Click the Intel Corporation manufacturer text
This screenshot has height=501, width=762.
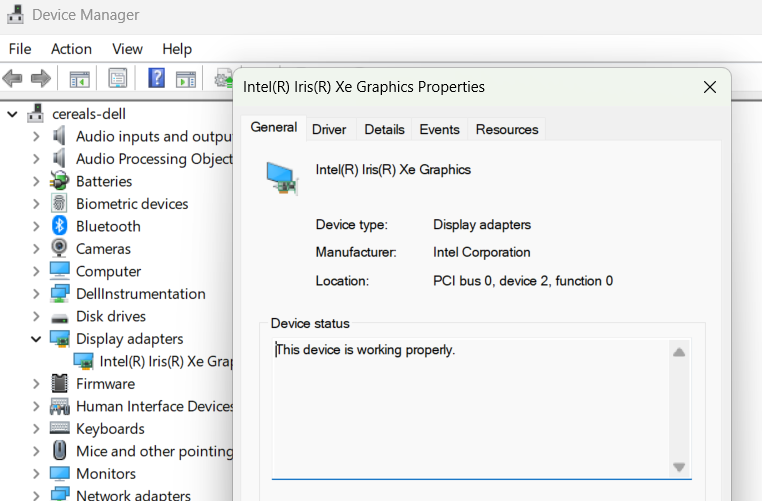[482, 252]
